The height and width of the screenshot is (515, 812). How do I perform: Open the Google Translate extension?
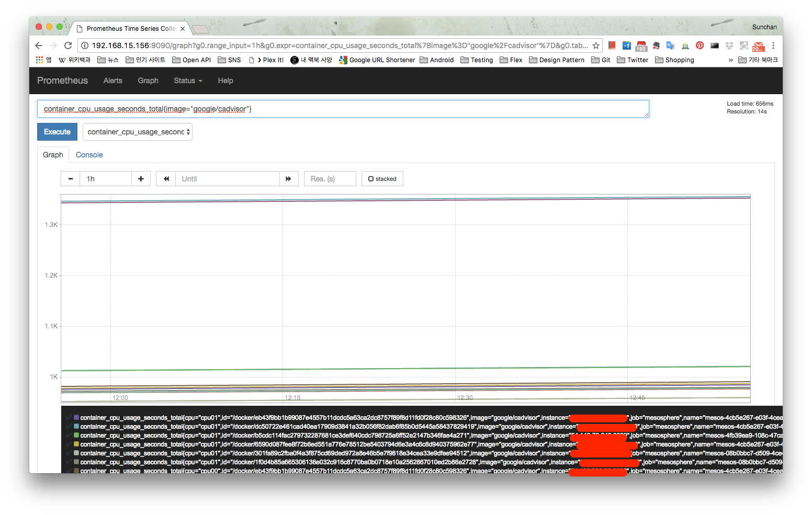point(671,45)
